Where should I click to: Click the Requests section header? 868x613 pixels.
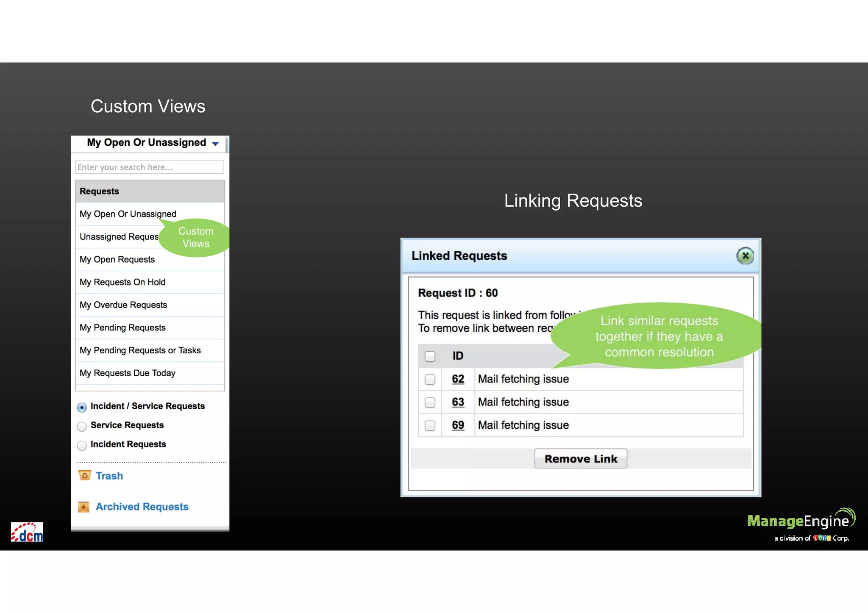click(150, 191)
